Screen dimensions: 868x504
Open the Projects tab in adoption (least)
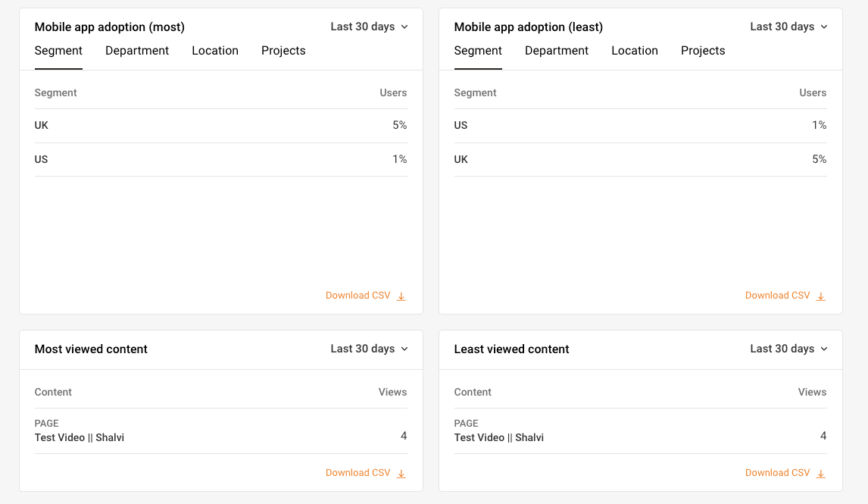tap(703, 51)
